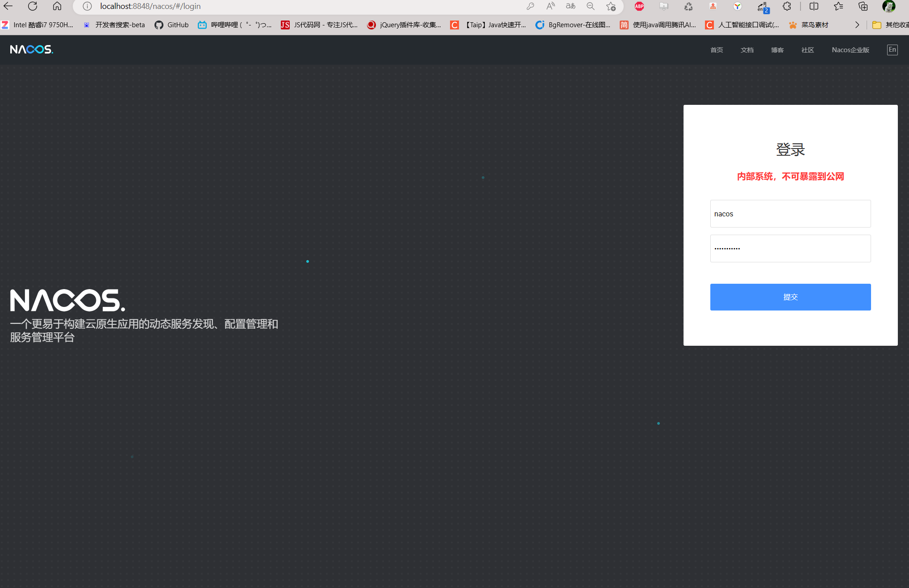Go to 首页 in Nacos header
Image resolution: width=909 pixels, height=588 pixels.
pos(717,50)
